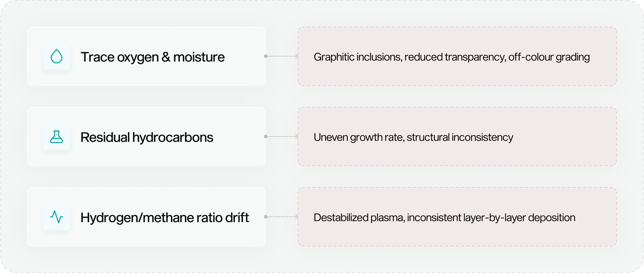The height and width of the screenshot is (277, 644).
Task: Click the laboratory flask icon
Action: [x=57, y=136]
